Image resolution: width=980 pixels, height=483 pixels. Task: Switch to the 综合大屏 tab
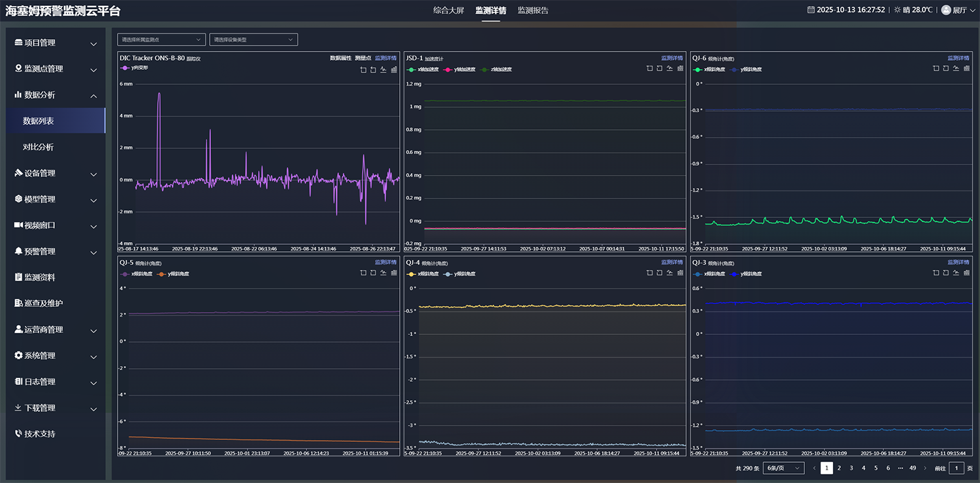coord(448,10)
